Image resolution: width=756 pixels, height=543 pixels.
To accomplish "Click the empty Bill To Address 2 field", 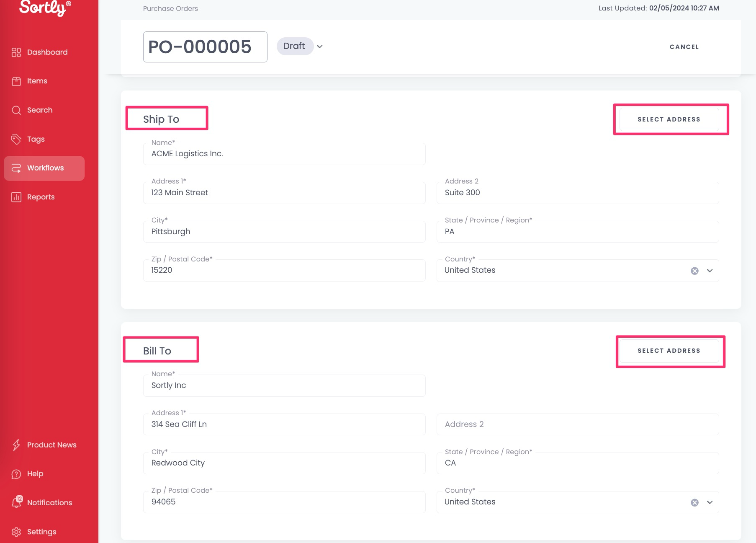I will (x=577, y=424).
